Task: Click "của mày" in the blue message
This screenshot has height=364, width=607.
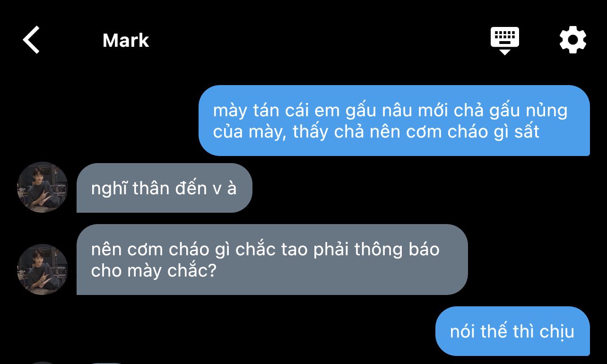Action: pyautogui.click(x=249, y=132)
